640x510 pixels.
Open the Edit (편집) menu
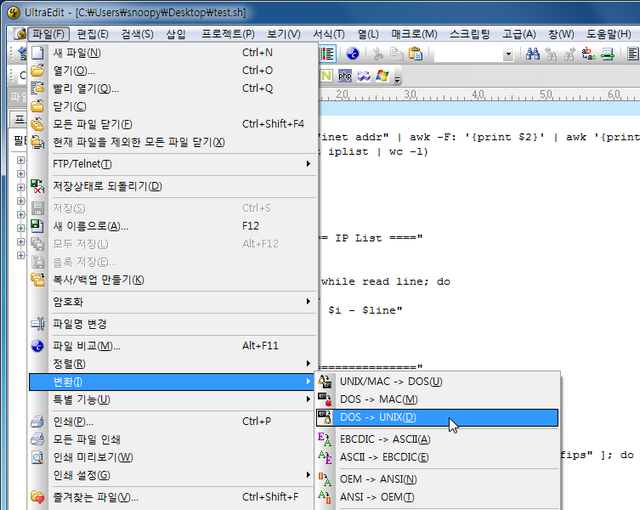[93, 34]
